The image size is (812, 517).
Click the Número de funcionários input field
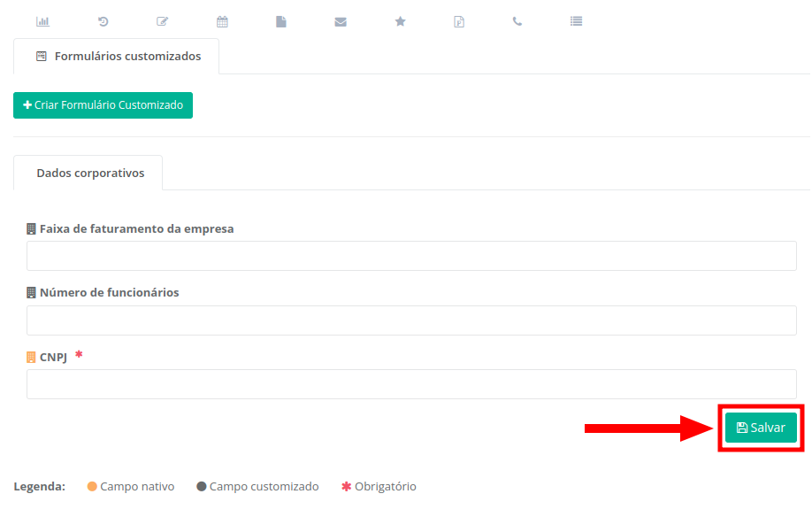coord(411,320)
